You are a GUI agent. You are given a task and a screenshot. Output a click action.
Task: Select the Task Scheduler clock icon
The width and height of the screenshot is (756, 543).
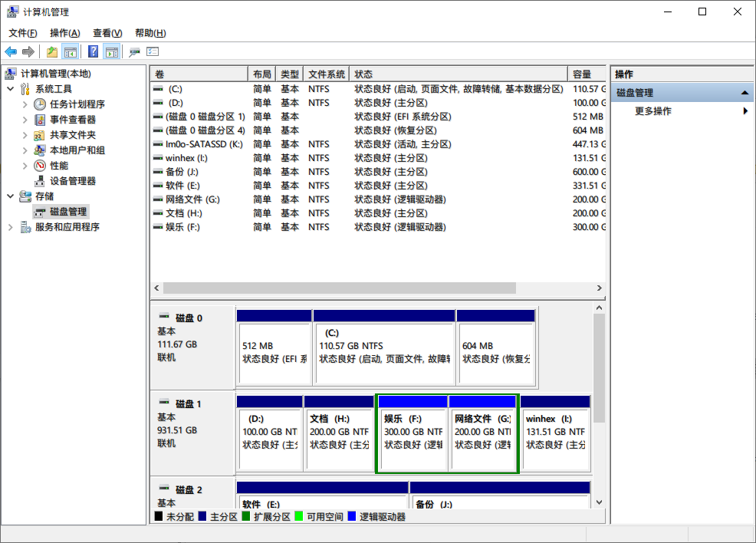[40, 104]
